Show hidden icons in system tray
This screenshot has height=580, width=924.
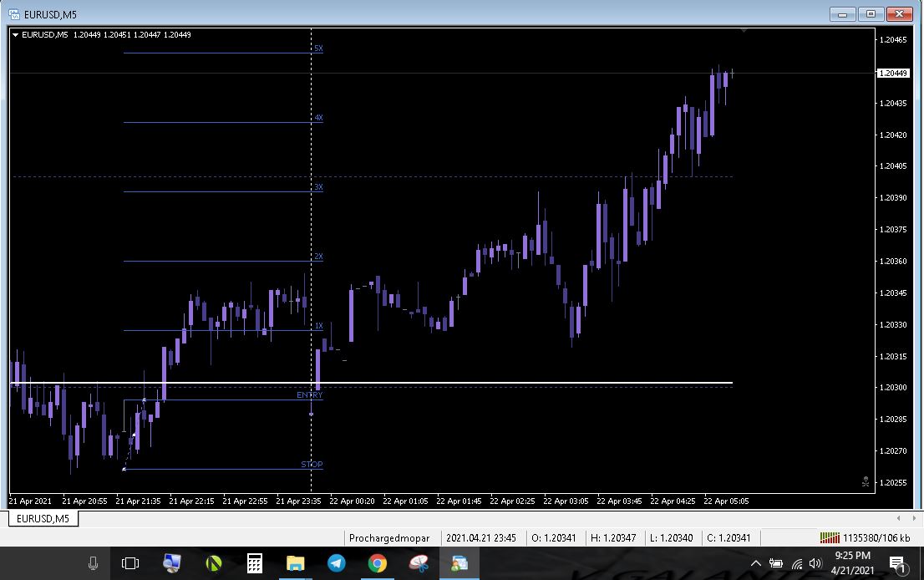click(755, 564)
